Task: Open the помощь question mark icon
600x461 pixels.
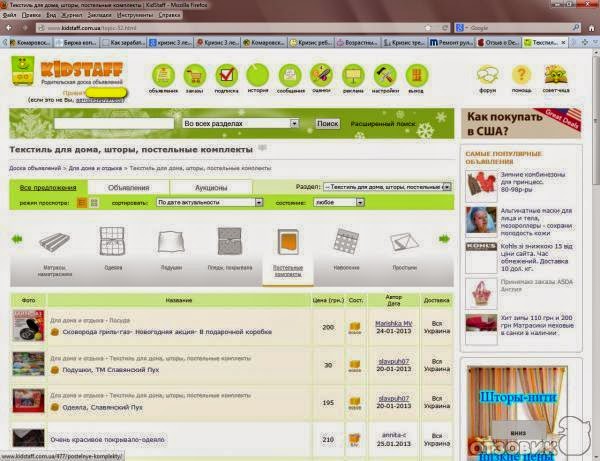Action: (521, 75)
